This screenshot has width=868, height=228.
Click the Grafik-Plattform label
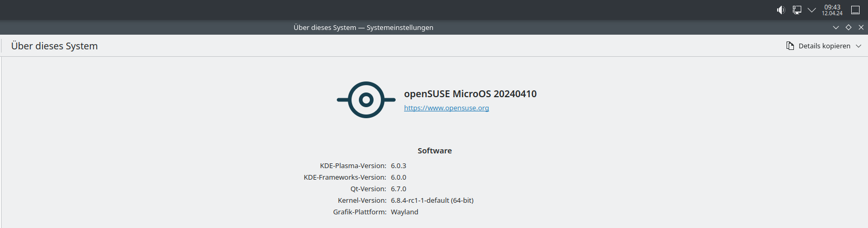(360, 212)
